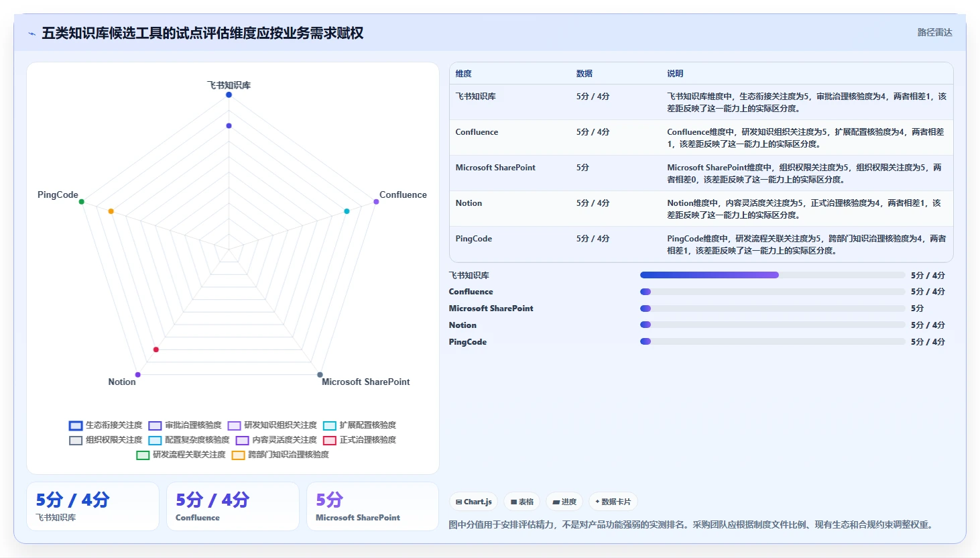
Task: Toggle the 跨部门知识治理核验度 legend item
Action: click(x=280, y=455)
